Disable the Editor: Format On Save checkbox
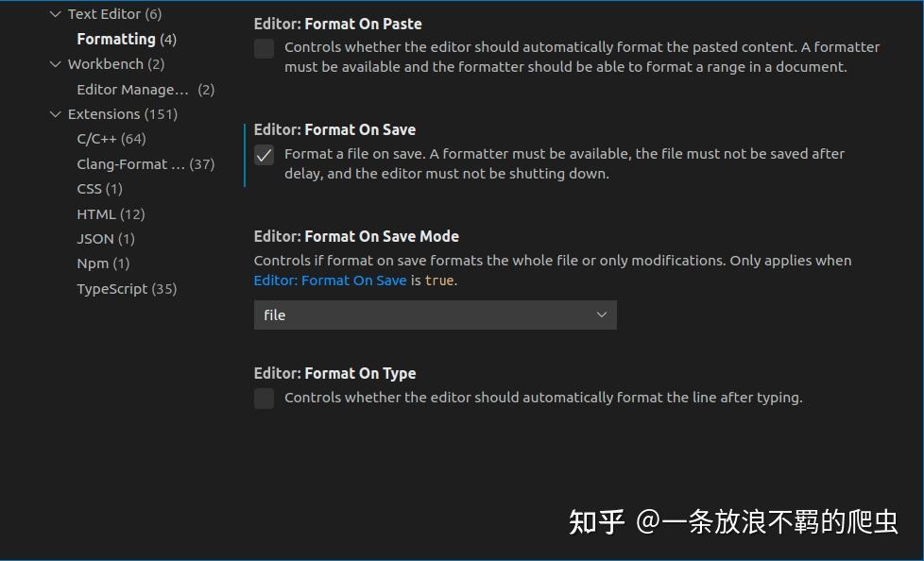 [x=265, y=155]
